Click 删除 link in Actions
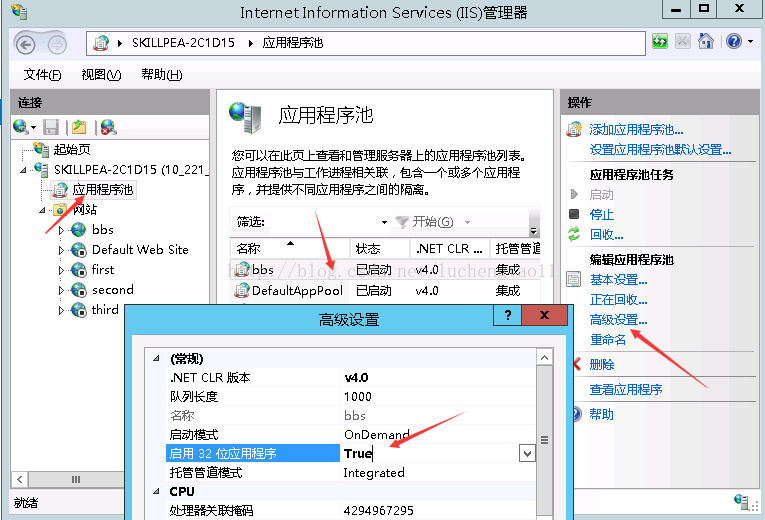The width and height of the screenshot is (765, 520). pos(602,364)
